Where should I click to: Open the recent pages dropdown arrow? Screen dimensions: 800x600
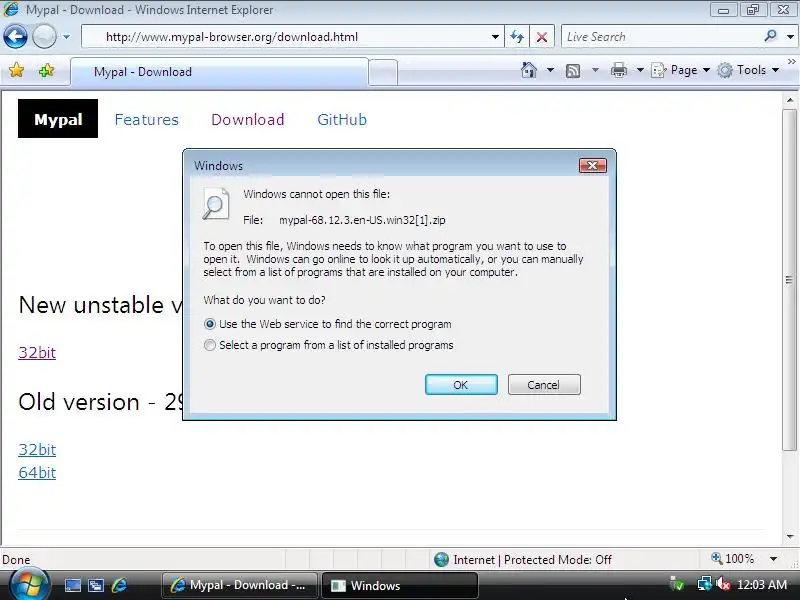(66, 37)
